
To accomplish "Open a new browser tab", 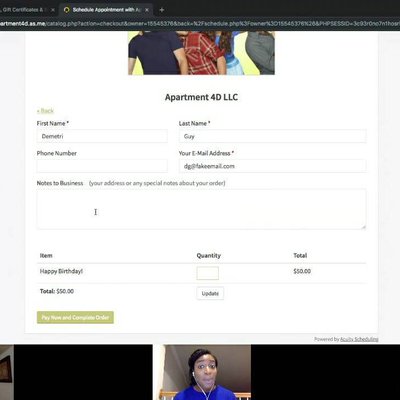I will 162,10.
